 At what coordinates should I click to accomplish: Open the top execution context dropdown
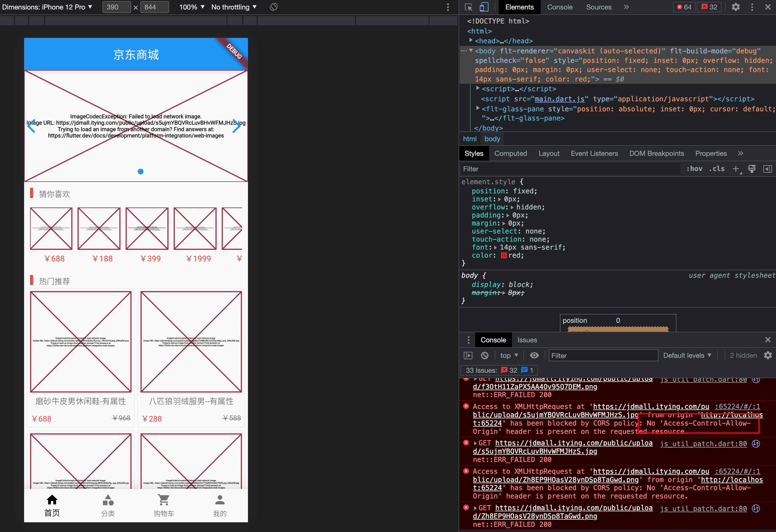click(509, 356)
